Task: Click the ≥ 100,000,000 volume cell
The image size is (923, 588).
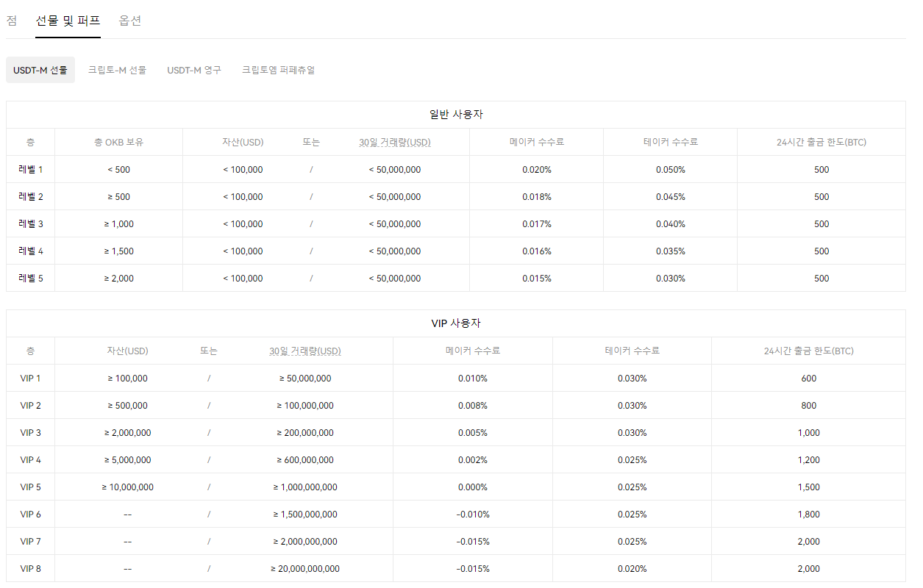Action: pos(305,406)
